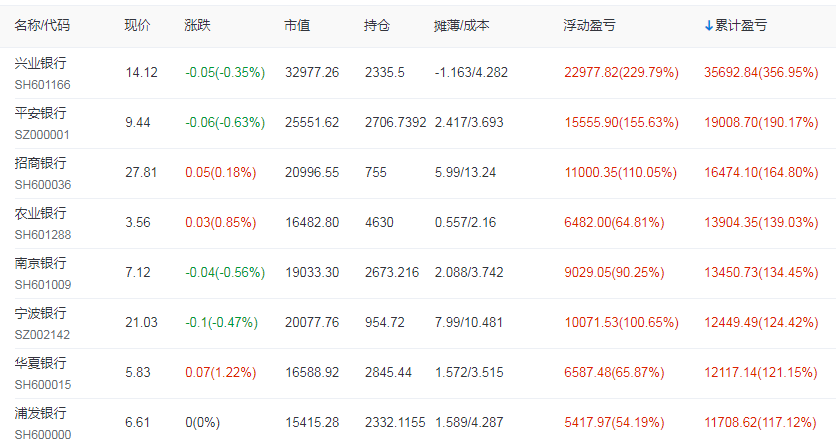Click the 摊薄/成本 column header
The height and width of the screenshot is (448, 836).
[x=461, y=25]
